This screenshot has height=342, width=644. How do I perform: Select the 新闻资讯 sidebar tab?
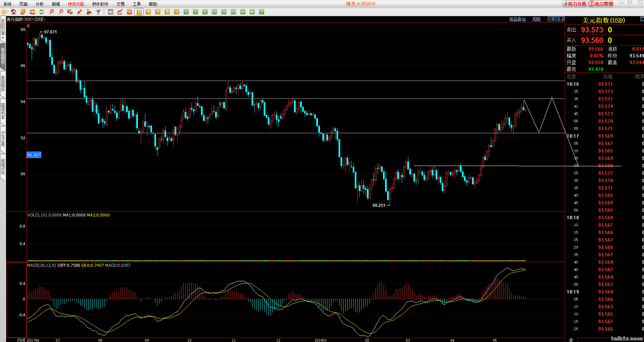pos(3,167)
